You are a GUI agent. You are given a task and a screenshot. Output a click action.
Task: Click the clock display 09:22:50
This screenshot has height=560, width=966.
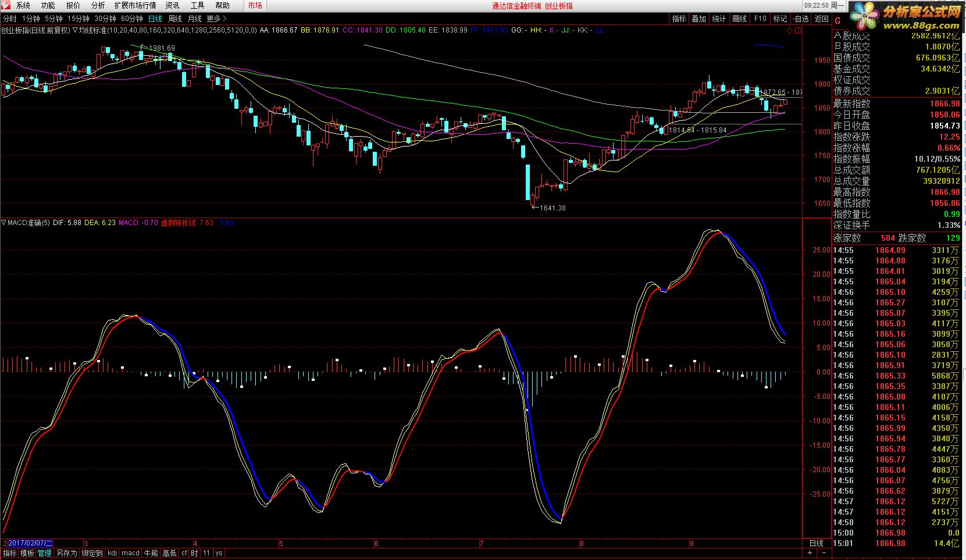tap(817, 5)
